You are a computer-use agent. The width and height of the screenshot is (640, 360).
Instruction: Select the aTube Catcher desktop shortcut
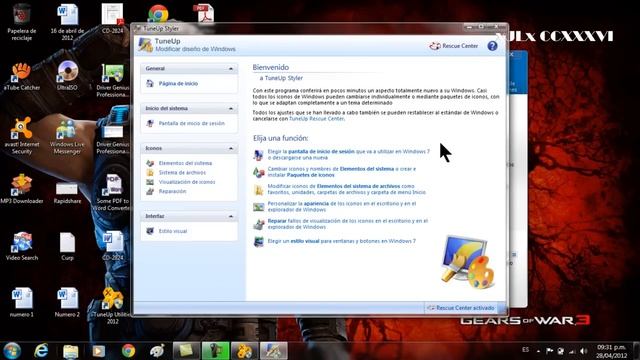22,76
